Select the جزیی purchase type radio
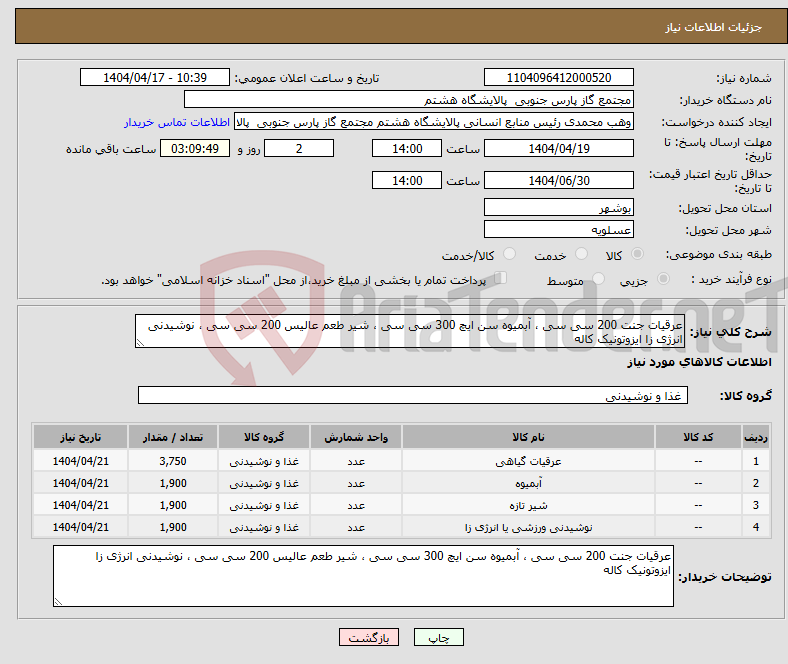Viewport: 788px width, 664px height. [x=663, y=278]
